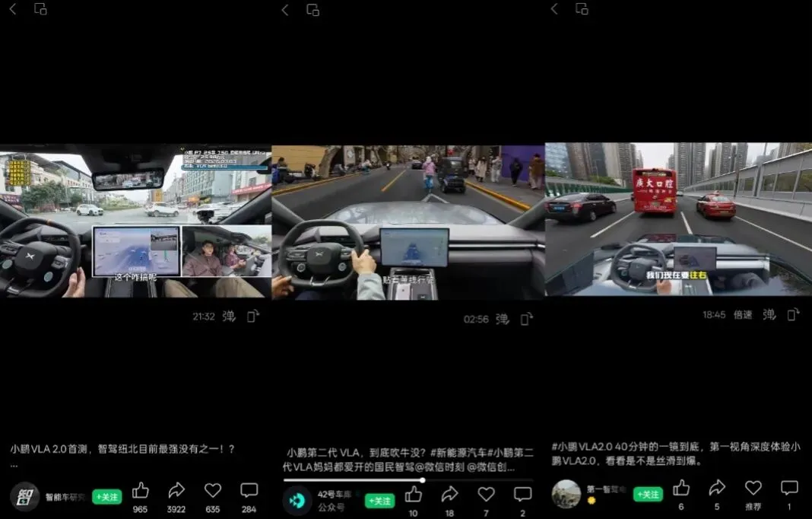Play the 智能车研究 video with 这个咋搞呢 subtitle

point(135,221)
